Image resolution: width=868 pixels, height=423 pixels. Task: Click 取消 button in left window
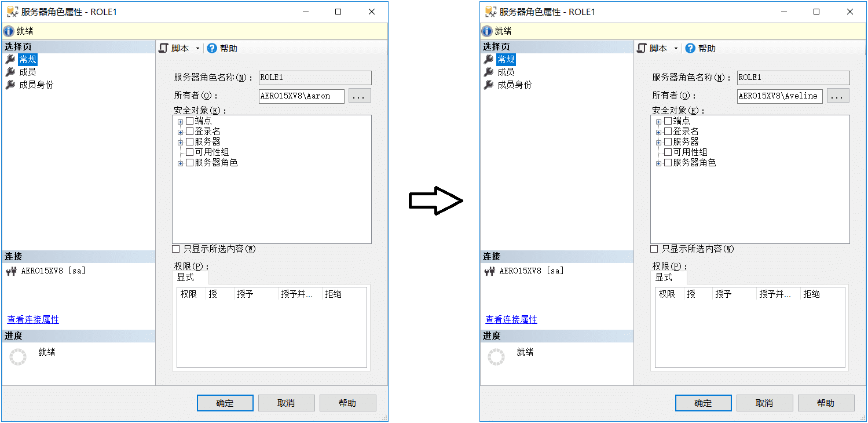tap(287, 403)
